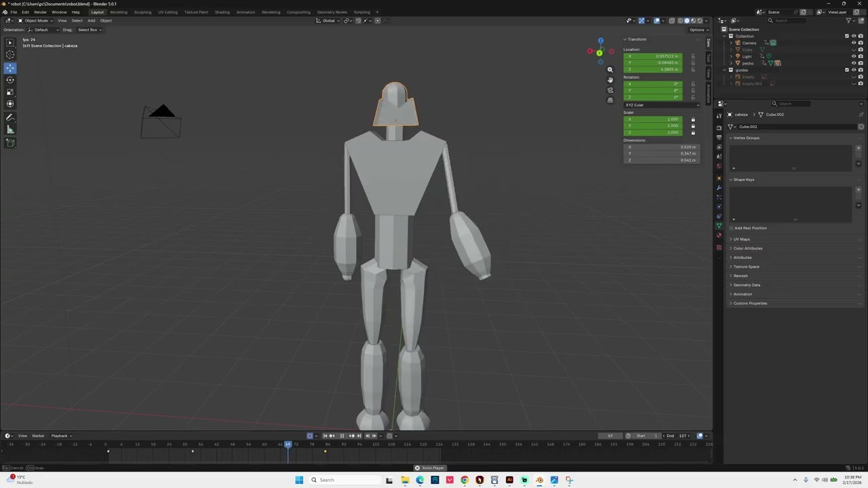Uncheck the guides collection checkbox
The width and height of the screenshot is (868, 488).
[847, 70]
